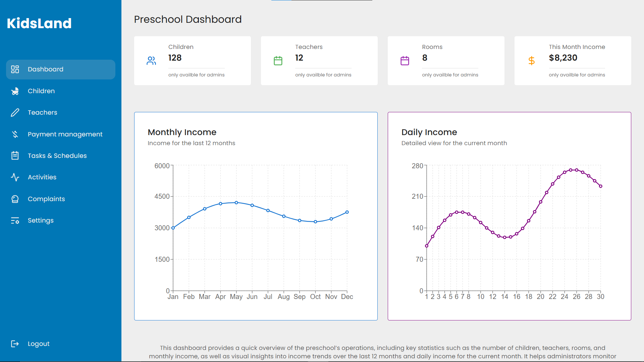Image resolution: width=644 pixels, height=362 pixels.
Task: Click the green calendar icon on Teachers card
Action: pos(278,61)
